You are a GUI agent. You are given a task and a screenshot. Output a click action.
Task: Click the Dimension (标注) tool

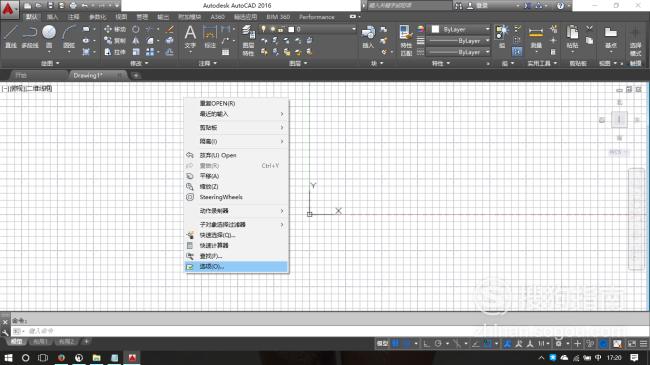click(x=210, y=36)
